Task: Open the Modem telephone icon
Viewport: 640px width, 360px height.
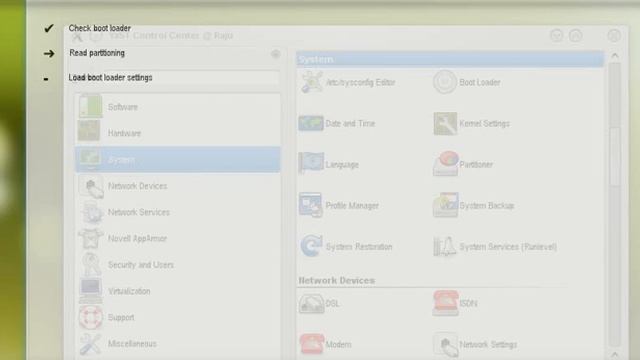Action: click(312, 344)
